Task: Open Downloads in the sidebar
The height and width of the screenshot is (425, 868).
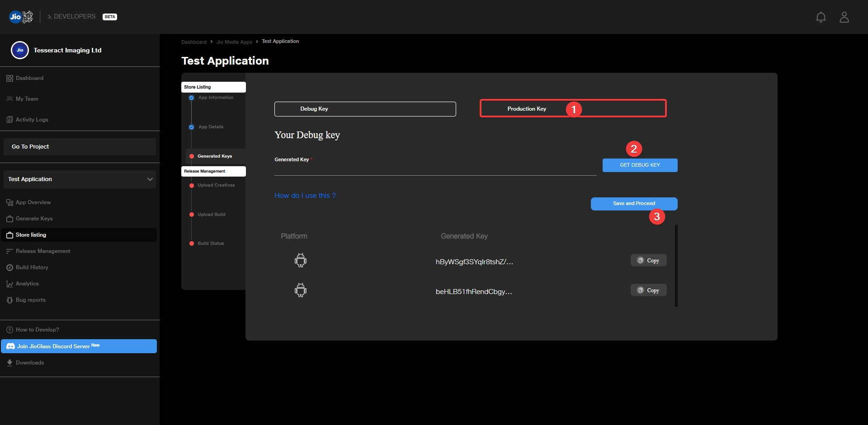Action: point(30,363)
